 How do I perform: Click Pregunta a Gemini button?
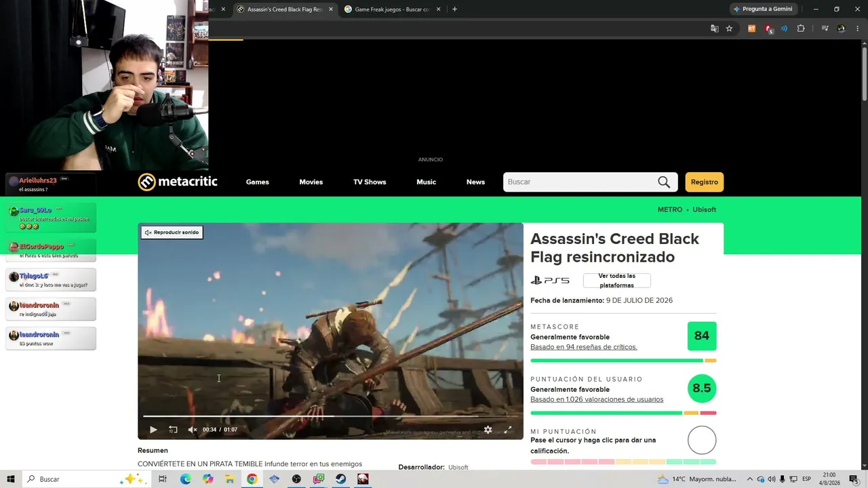(763, 9)
